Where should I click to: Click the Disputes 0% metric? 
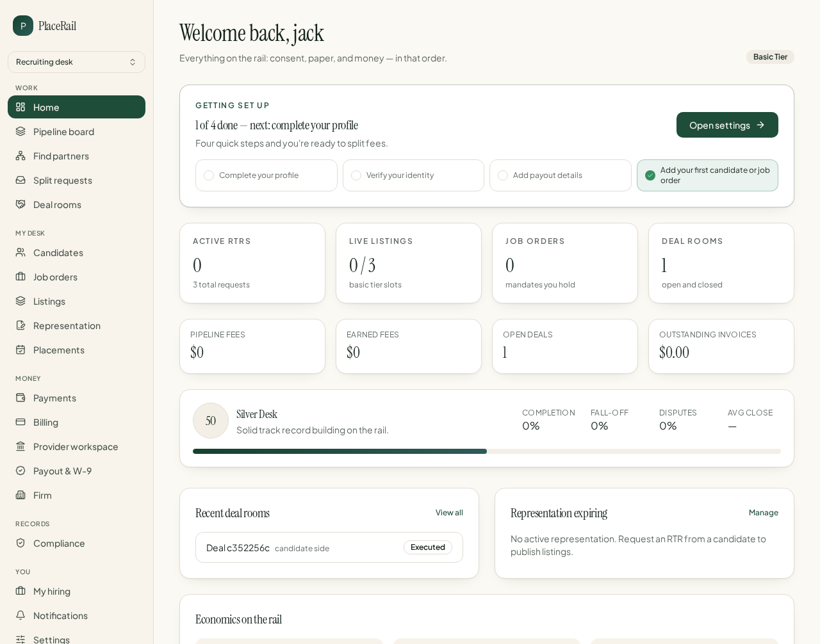tap(678, 420)
